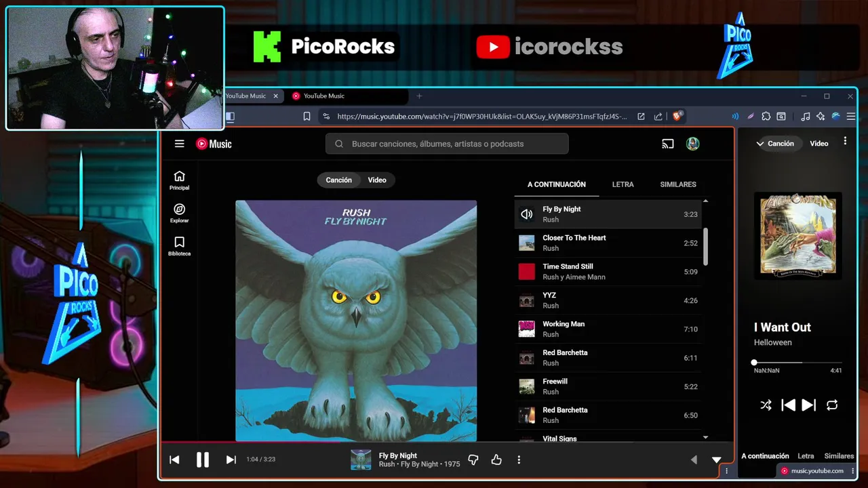Open the LETRA tab
The image size is (868, 488).
click(623, 184)
